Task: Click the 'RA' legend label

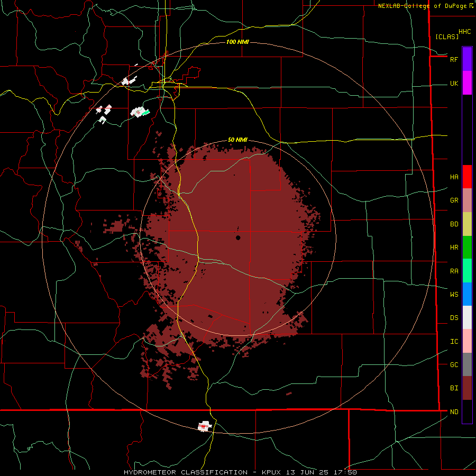Action: 454,271
